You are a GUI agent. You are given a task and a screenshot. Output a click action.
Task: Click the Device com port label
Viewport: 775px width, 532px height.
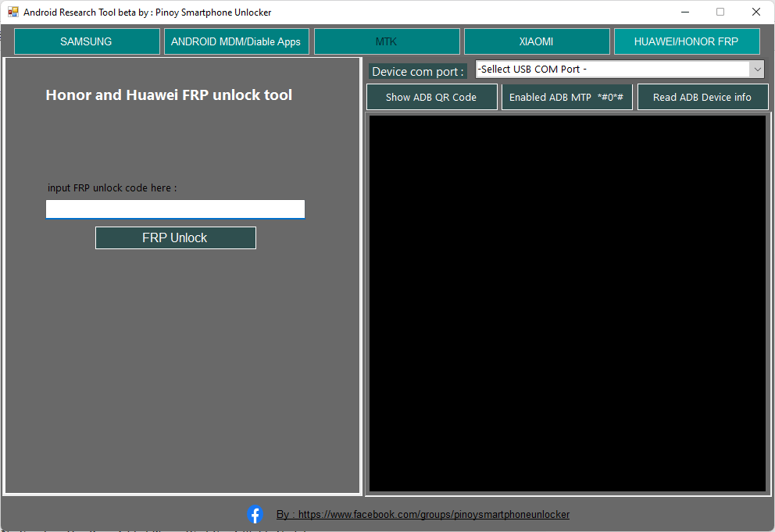point(417,71)
